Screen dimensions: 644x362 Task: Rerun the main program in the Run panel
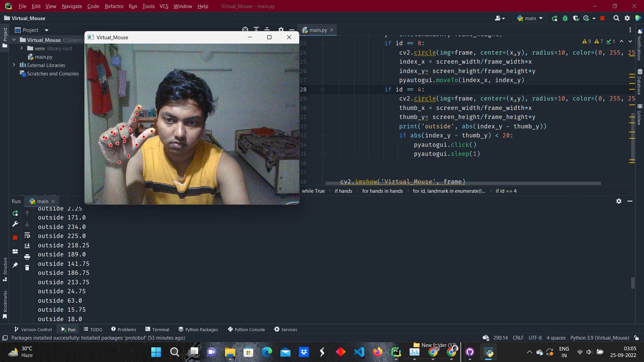[15, 213]
